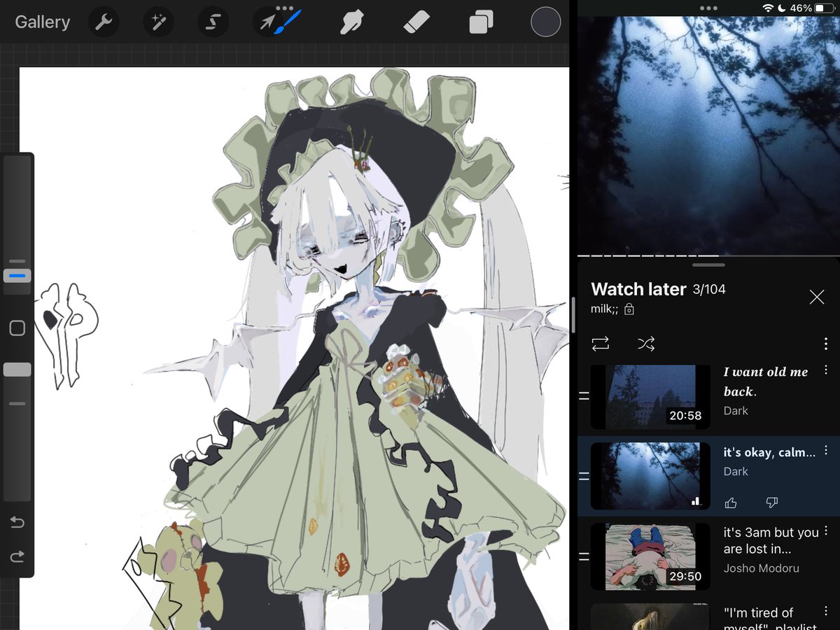Select the playing 'it's okay, calm...' thumbnail

point(650,476)
